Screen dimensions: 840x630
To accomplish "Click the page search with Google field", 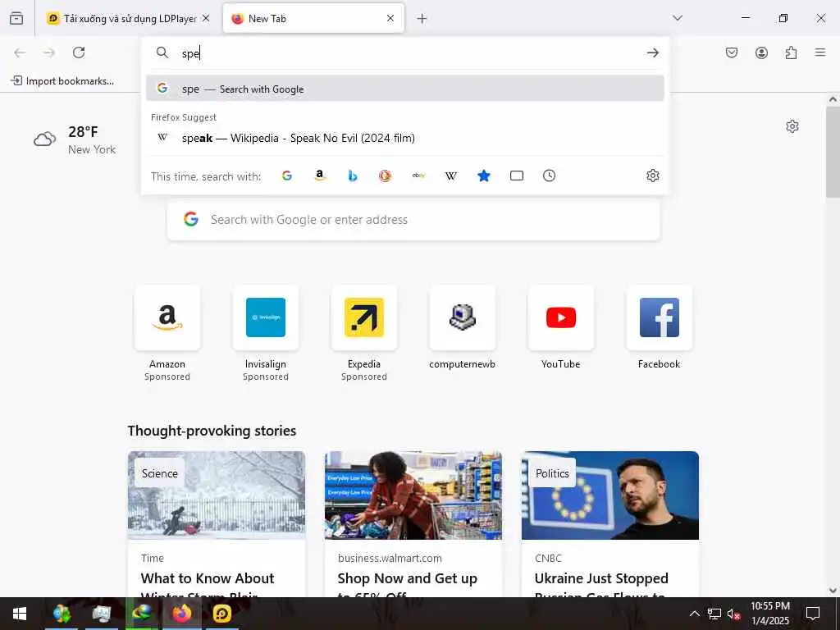I will tap(413, 220).
